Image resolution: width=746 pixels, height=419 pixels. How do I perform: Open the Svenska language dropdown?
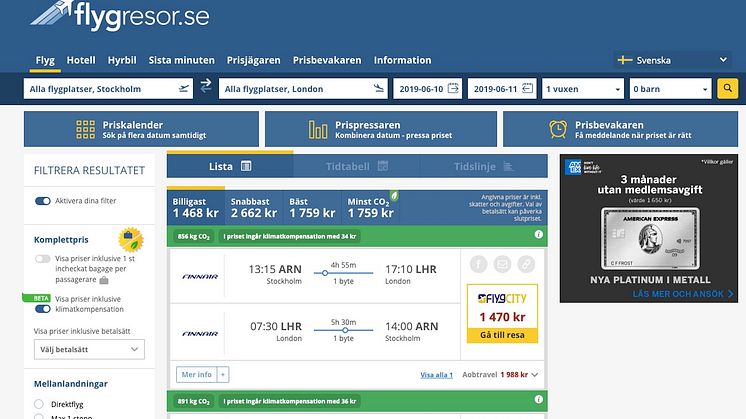point(673,60)
